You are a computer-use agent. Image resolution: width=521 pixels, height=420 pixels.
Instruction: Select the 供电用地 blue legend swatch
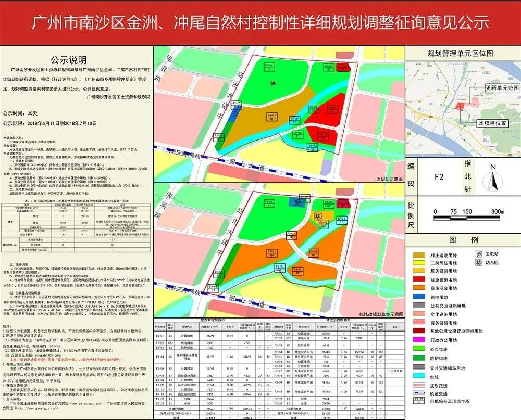tap(419, 297)
